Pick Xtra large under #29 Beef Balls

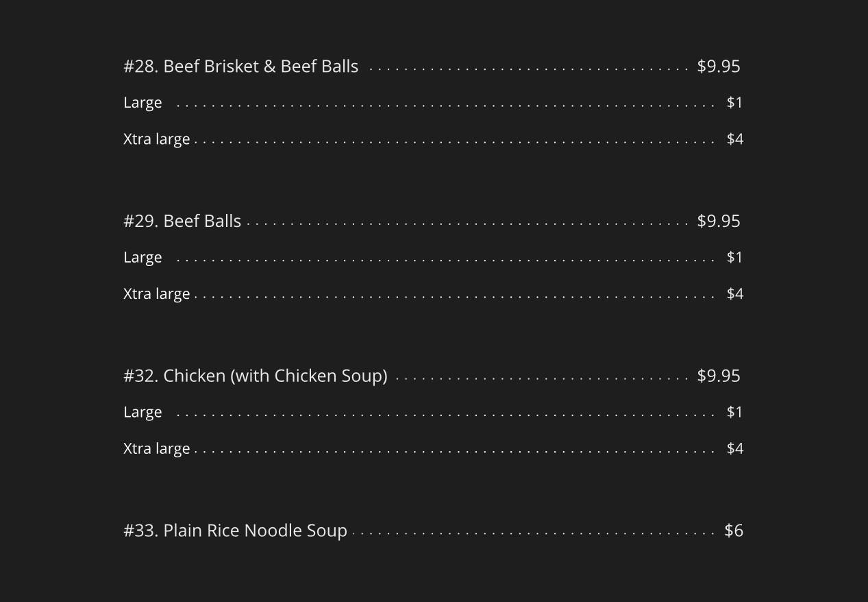(156, 294)
